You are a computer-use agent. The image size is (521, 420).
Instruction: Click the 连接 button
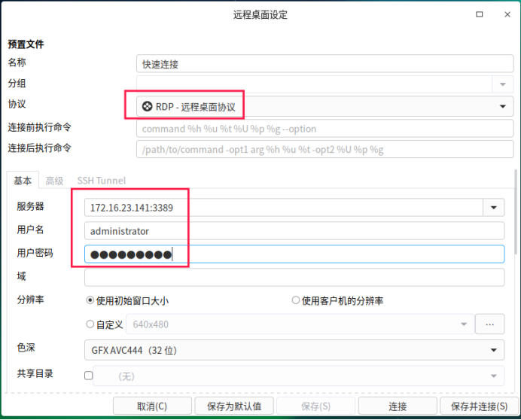(398, 406)
